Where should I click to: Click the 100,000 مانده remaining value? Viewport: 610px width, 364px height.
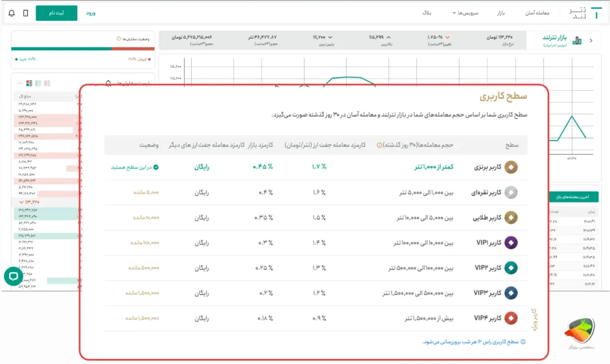[144, 242]
